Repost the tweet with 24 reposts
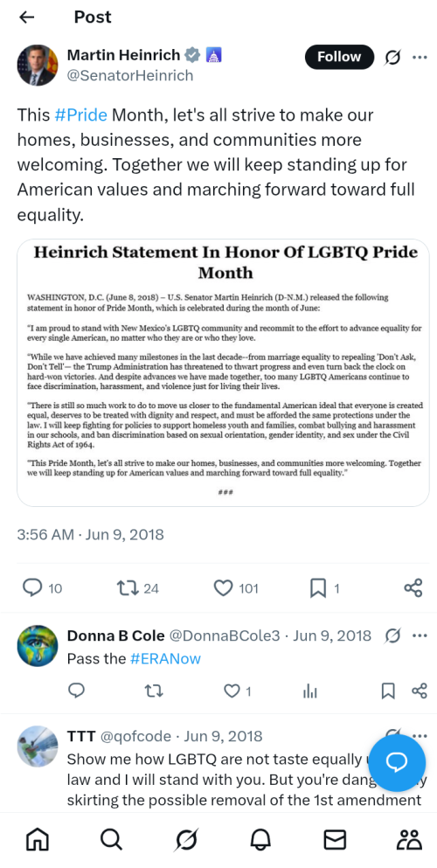Image resolution: width=437 pixels, height=868 pixels. (128, 588)
